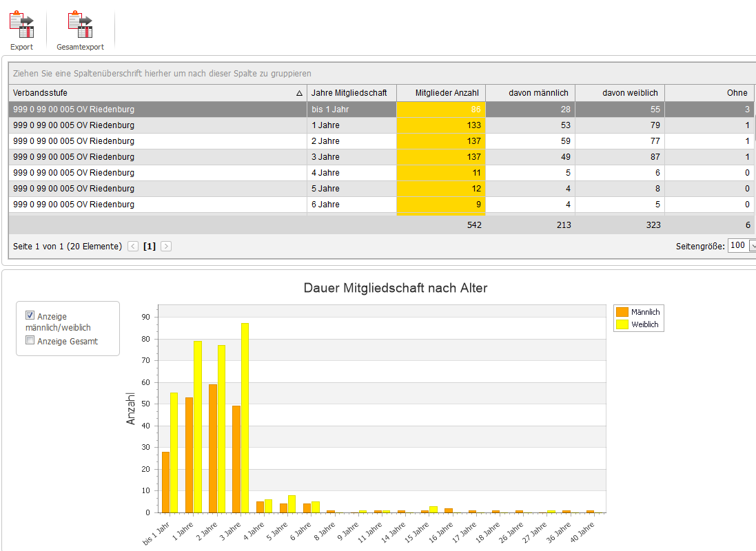Click the yellow 1 Jahre Weiblich bar
Image resolution: width=756 pixels, height=551 pixels.
(x=198, y=426)
